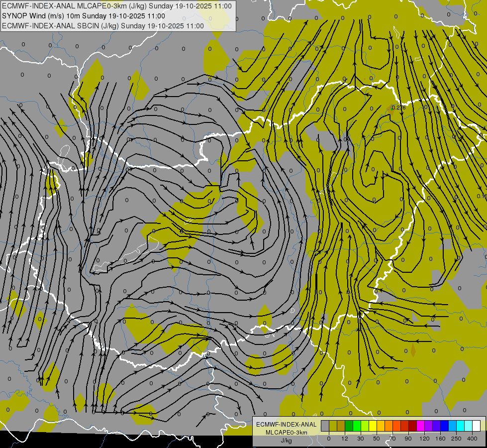The height and width of the screenshot is (448, 487).
Task: Click the legend tick value 400
Action: coord(472,439)
